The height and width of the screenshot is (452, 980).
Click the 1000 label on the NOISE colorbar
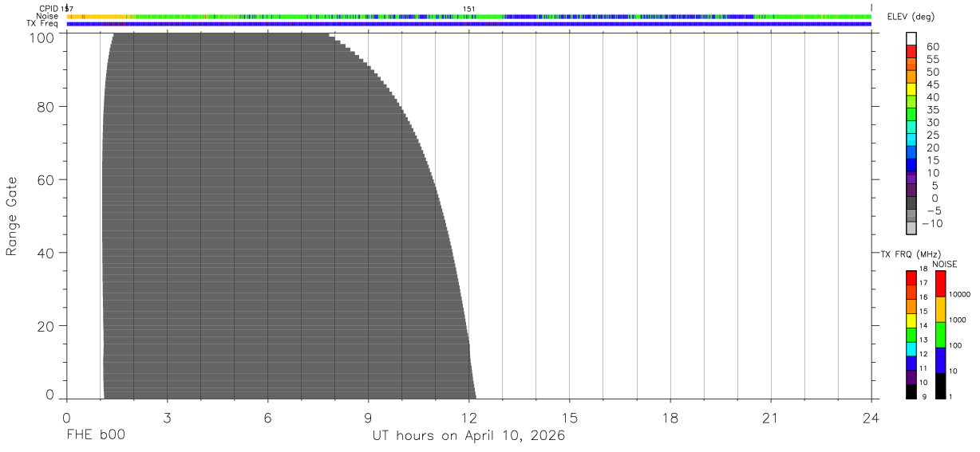tap(958, 320)
